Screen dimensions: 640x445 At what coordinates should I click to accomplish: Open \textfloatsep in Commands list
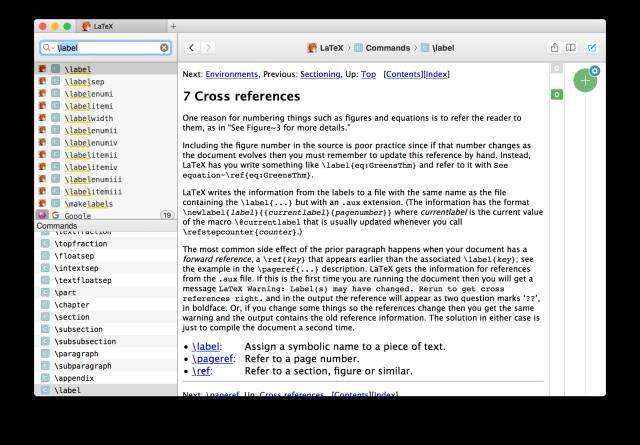106,280
